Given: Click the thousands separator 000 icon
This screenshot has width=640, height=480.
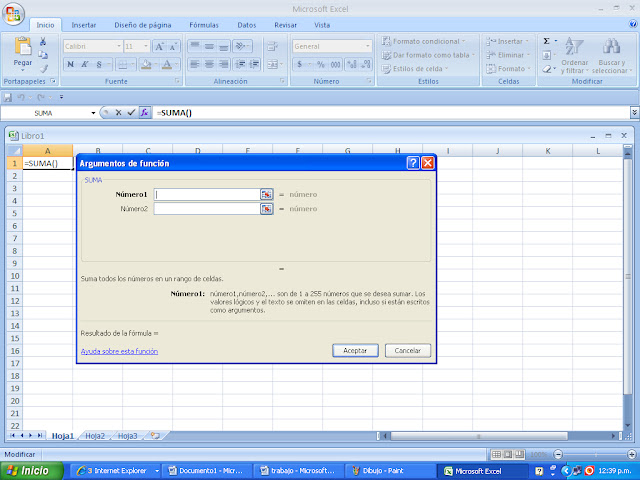Looking at the screenshot, I should 336,64.
